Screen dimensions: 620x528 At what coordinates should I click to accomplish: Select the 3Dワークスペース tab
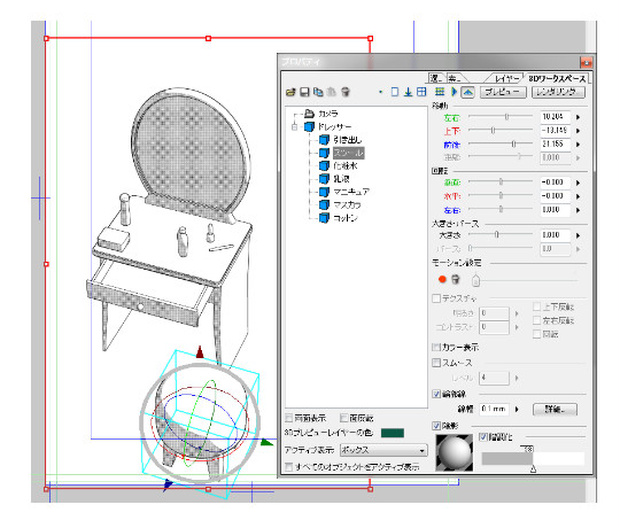557,78
